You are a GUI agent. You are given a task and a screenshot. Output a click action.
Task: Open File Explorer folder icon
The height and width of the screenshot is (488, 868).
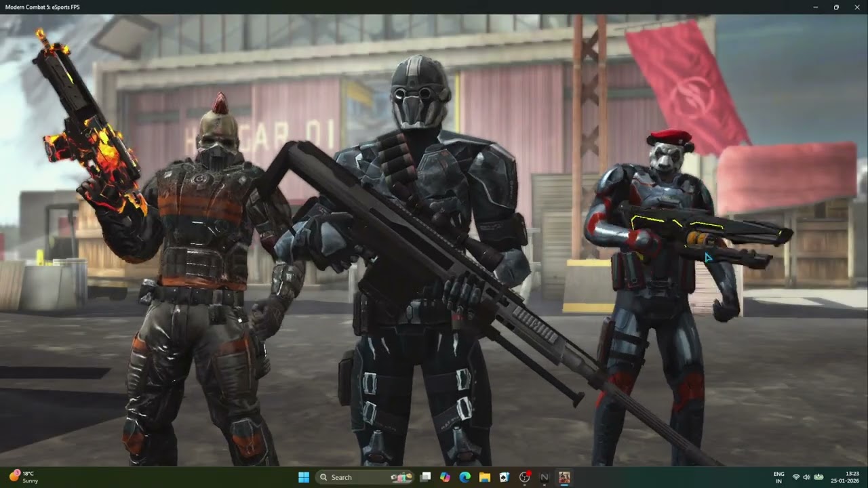485,477
